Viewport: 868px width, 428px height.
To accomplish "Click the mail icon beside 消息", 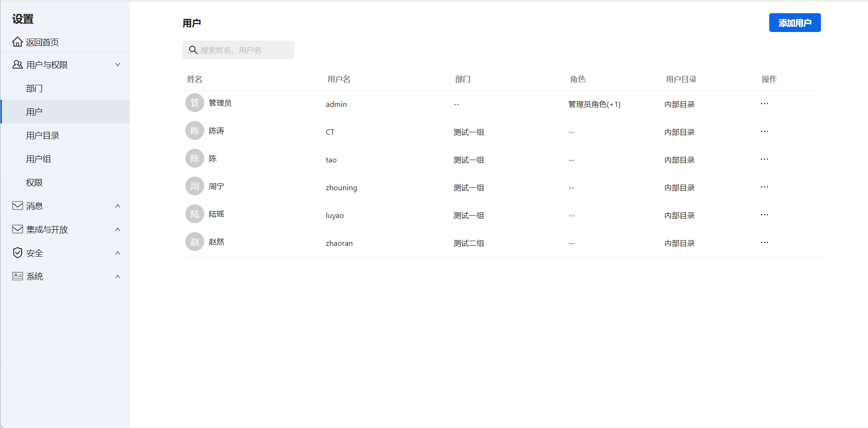I will [17, 205].
